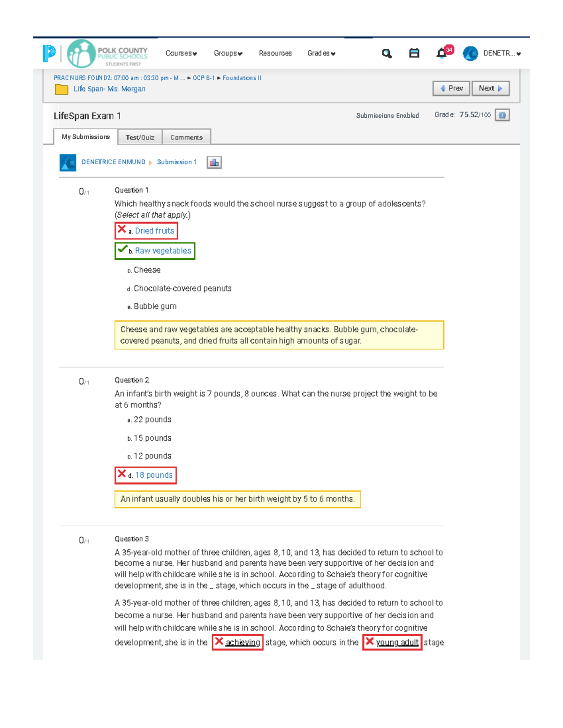Open the Comments tab
This screenshot has width=563, height=728.
click(186, 137)
